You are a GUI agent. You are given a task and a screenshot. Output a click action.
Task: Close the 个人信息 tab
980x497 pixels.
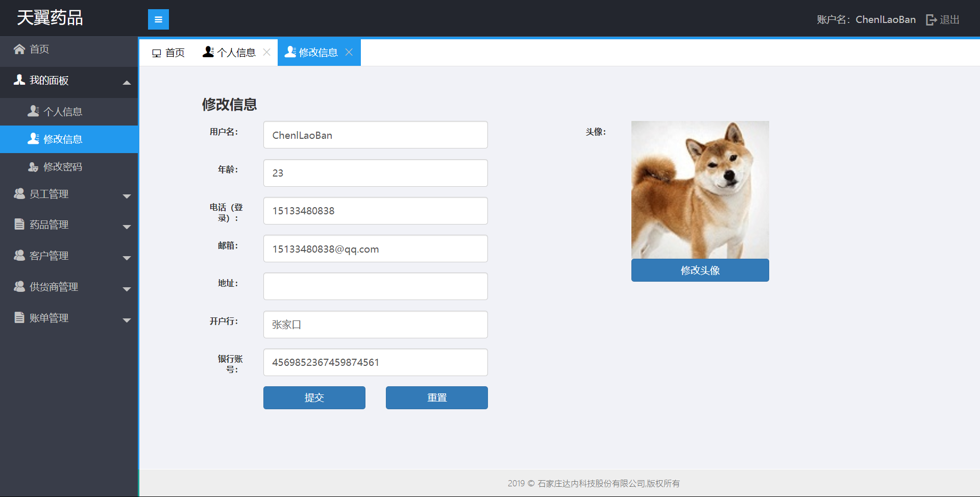click(x=266, y=52)
